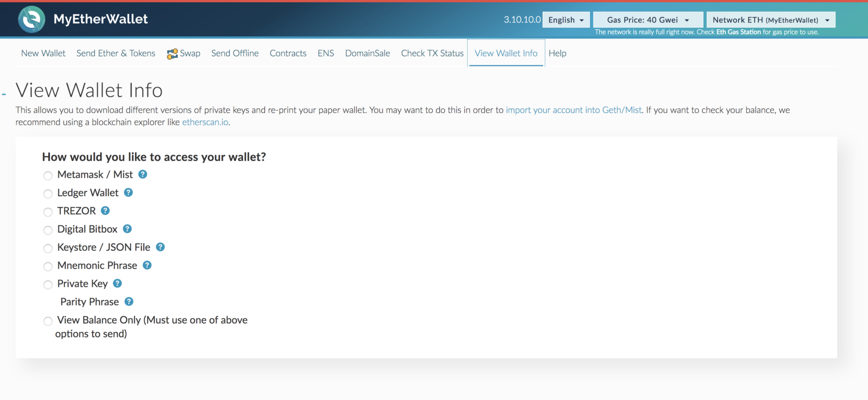Open help icon next to Metamask / Mist
The image size is (868, 400).
click(x=143, y=174)
